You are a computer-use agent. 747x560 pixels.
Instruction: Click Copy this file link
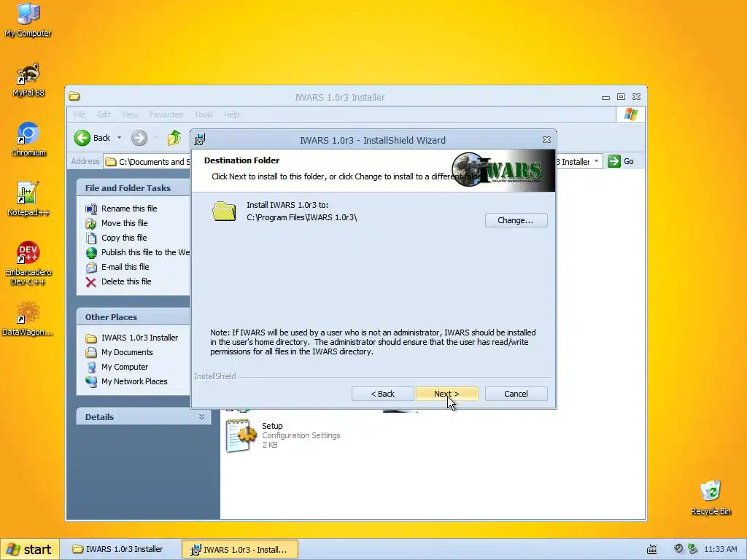124,238
